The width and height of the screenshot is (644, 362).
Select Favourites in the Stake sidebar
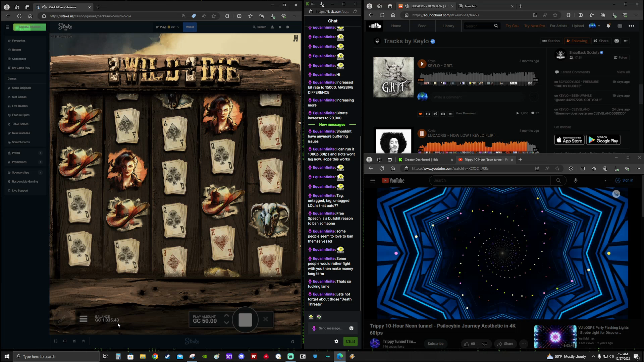pyautogui.click(x=18, y=41)
